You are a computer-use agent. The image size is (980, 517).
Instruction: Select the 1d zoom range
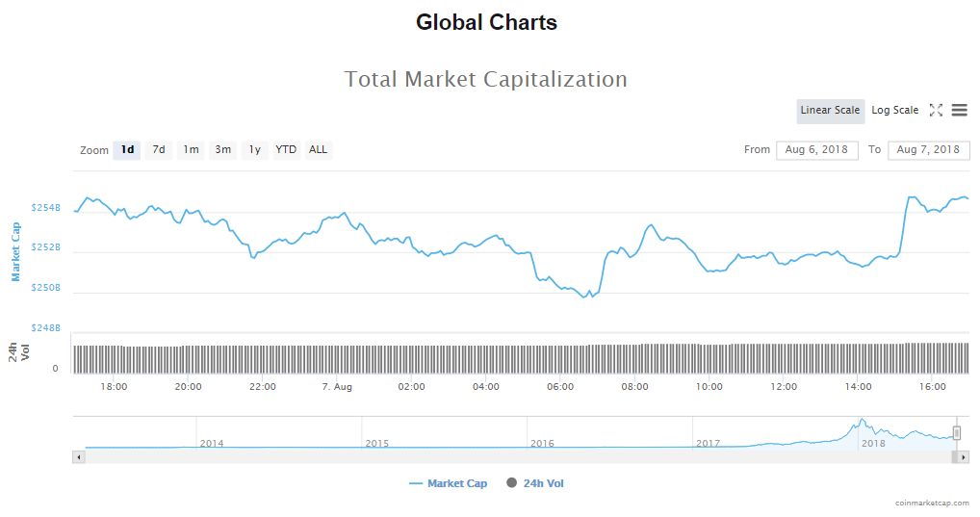coord(127,150)
